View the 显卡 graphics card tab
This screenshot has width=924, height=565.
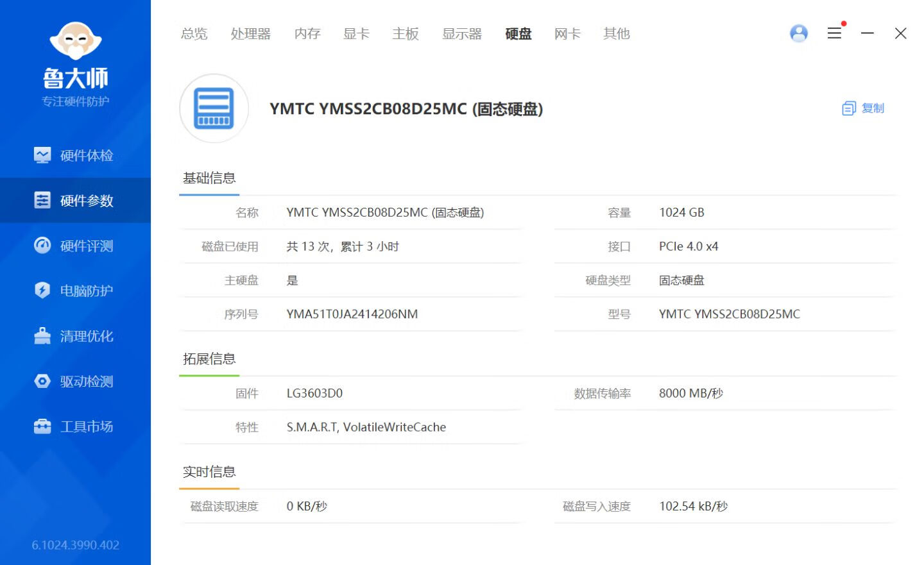356,33
